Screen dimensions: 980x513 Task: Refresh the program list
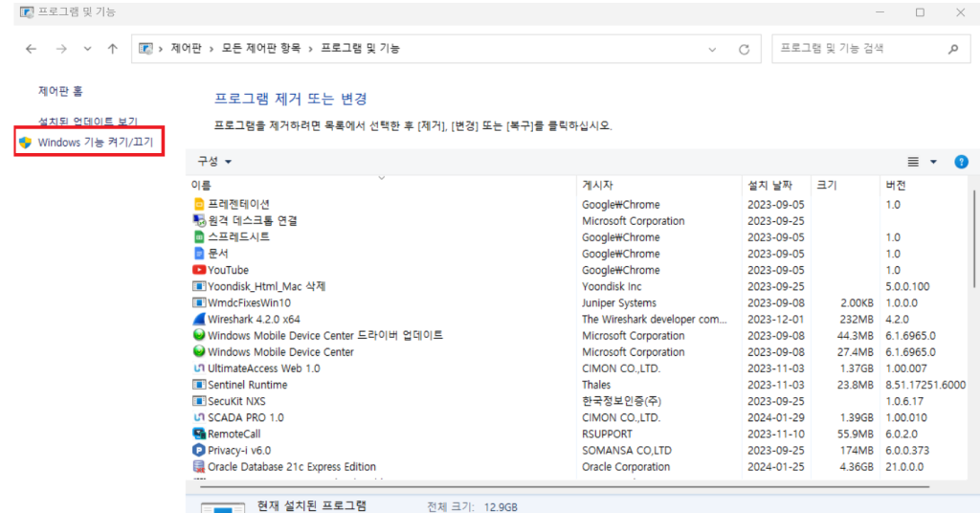coord(744,50)
